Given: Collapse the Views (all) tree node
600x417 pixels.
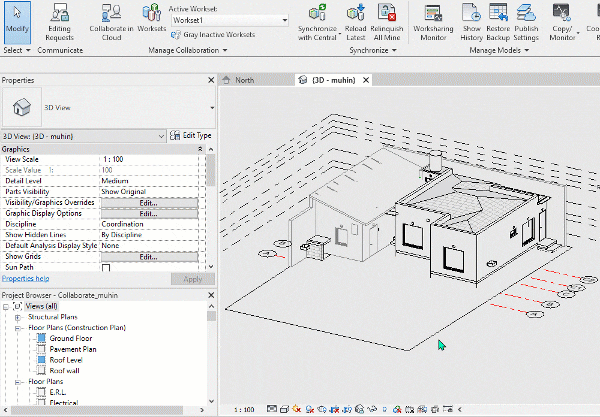Looking at the screenshot, I should pos(6,306).
